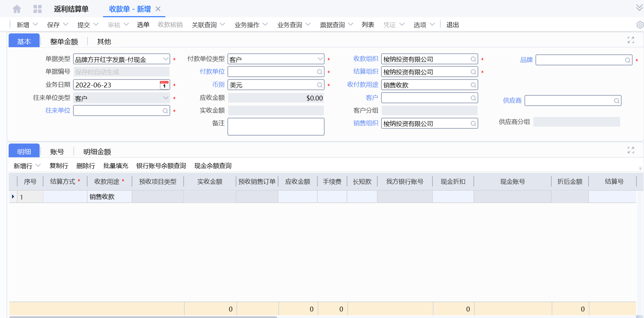Expand the 业务查询 menu

pos(308,24)
